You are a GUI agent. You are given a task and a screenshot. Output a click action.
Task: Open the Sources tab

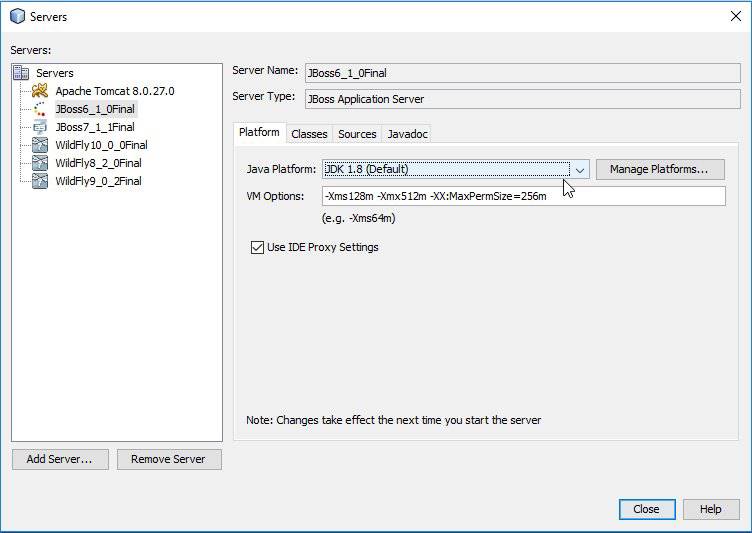[x=357, y=134]
